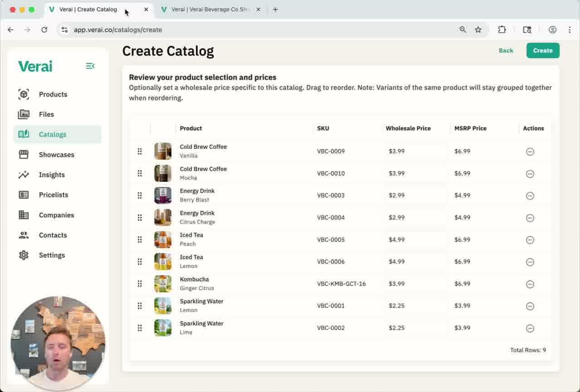The height and width of the screenshot is (392, 580).
Task: Click Sparkling Water Lime thumbnail
Action: pos(163,328)
